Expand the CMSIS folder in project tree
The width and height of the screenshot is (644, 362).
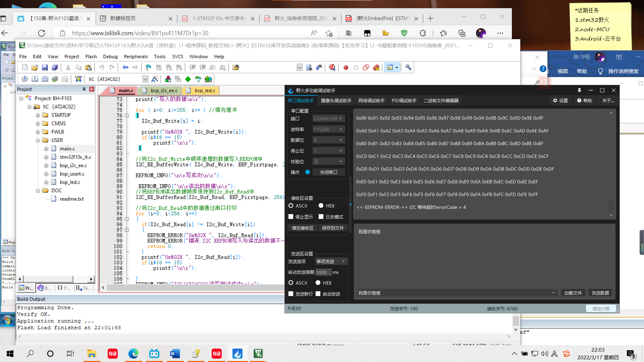pyautogui.click(x=38, y=123)
